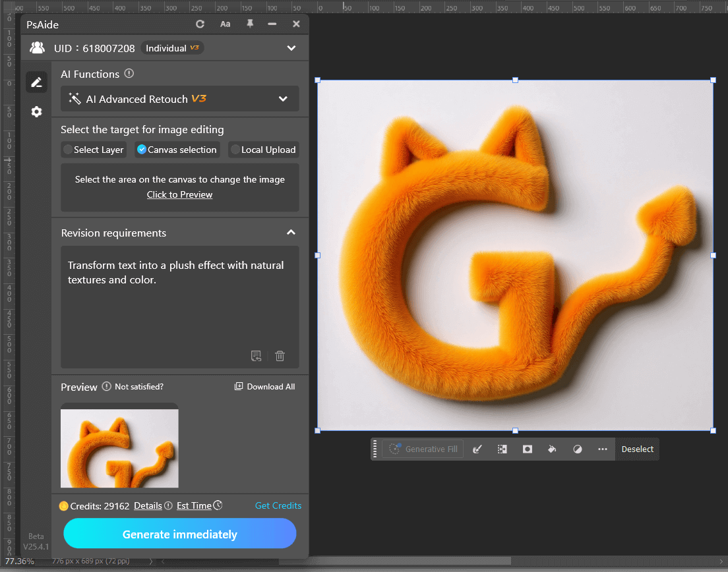This screenshot has height=572, width=728.
Task: Expand the UID account dropdown
Action: click(x=291, y=47)
